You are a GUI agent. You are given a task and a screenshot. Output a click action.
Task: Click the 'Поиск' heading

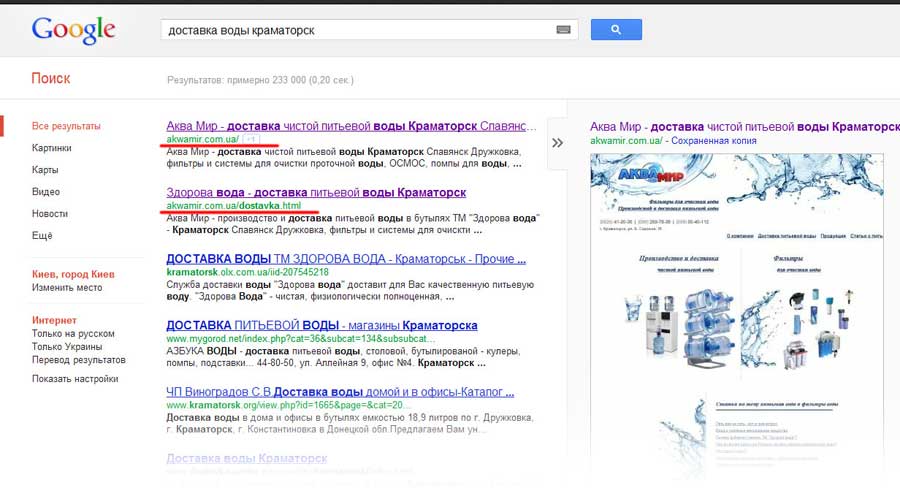(51, 78)
